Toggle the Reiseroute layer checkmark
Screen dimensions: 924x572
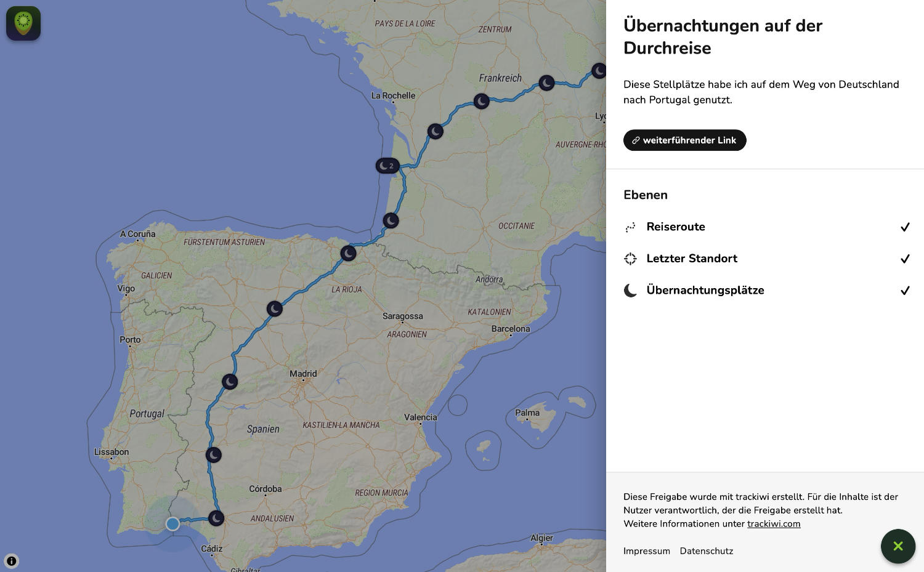(x=904, y=227)
